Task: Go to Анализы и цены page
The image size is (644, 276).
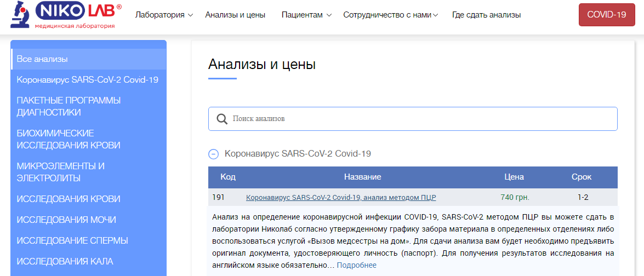Action: 235,15
